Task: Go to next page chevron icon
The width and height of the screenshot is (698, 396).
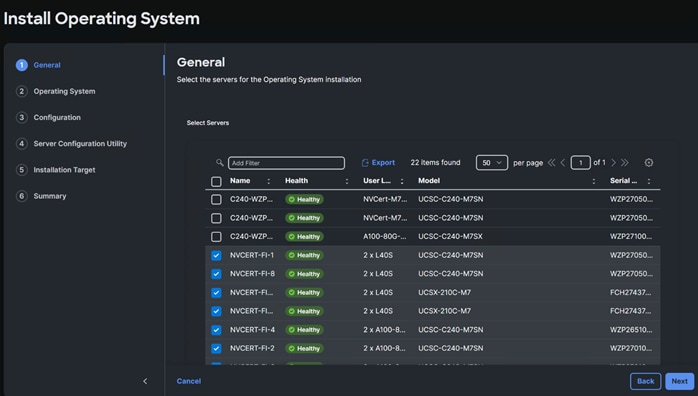Action: coord(613,162)
